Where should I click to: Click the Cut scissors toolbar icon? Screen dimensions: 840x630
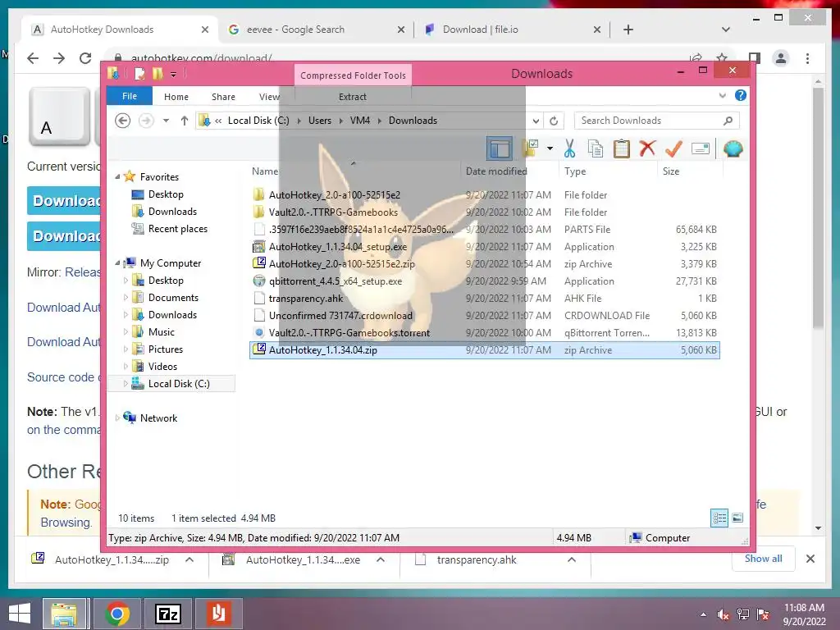pyautogui.click(x=569, y=148)
